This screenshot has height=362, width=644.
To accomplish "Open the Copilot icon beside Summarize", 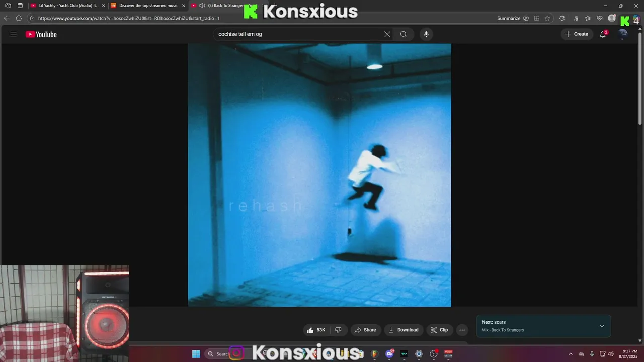I will click(x=526, y=18).
